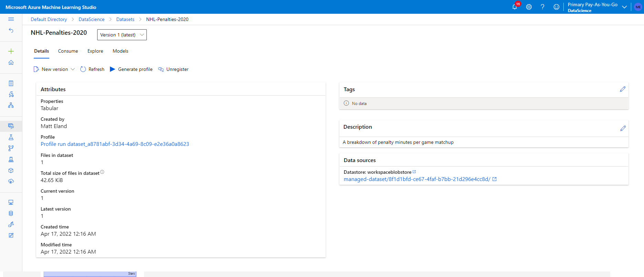This screenshot has height=277, width=644.
Task: Expand the Primary Pay-As-You-Go subscription chevron
Action: point(624,7)
